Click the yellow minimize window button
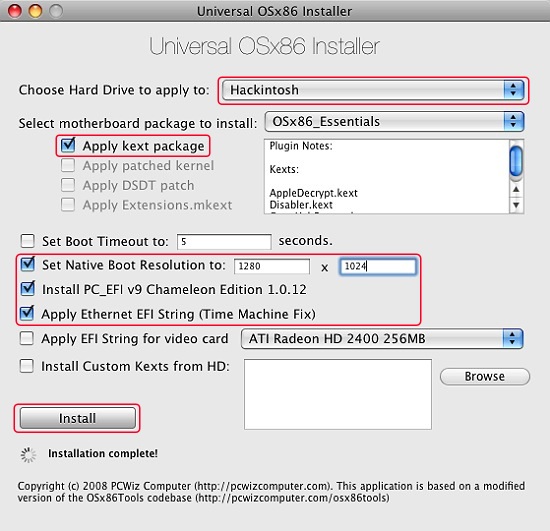550x531 pixels. click(35, 11)
